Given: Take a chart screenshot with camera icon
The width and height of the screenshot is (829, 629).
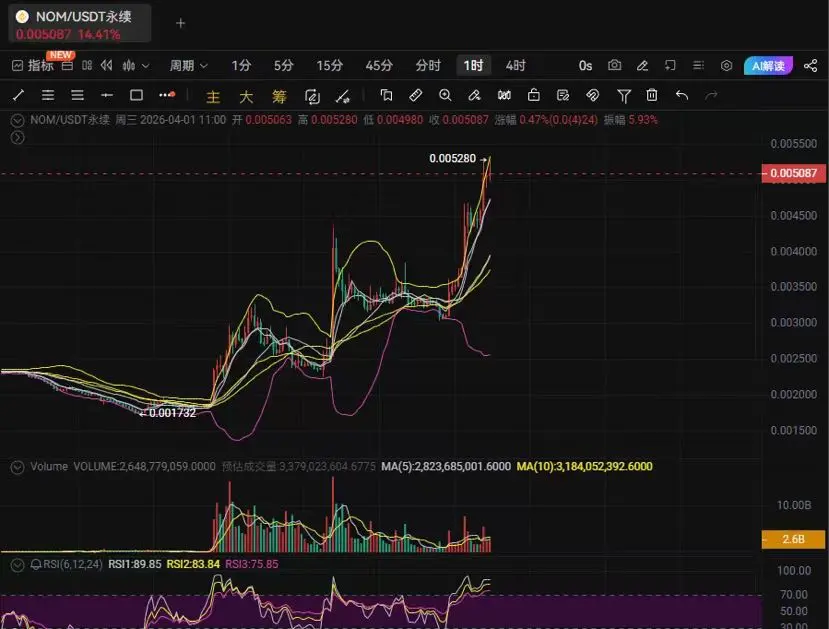Looking at the screenshot, I should point(614,66).
